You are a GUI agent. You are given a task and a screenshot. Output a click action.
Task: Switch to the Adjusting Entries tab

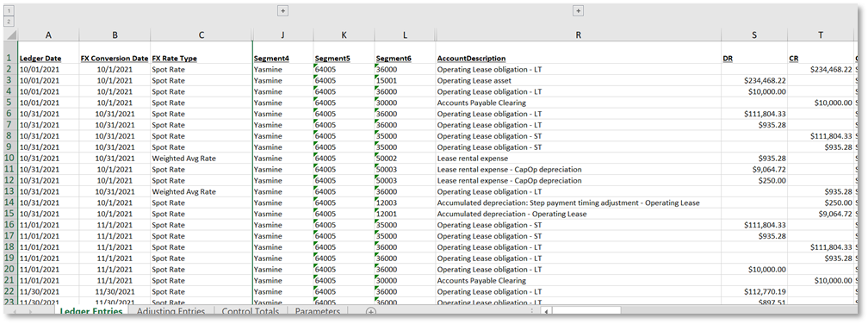coord(171,311)
